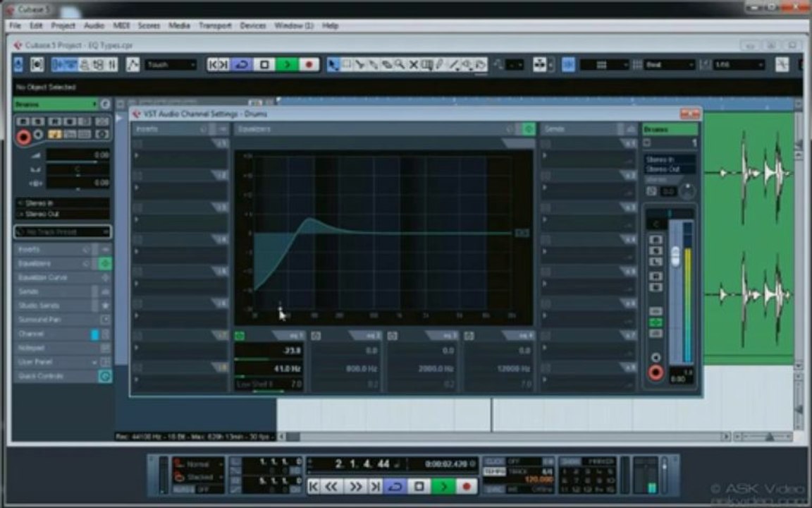Click Rewind button on transport panel
Screen dimensions: 812x508
click(x=332, y=486)
